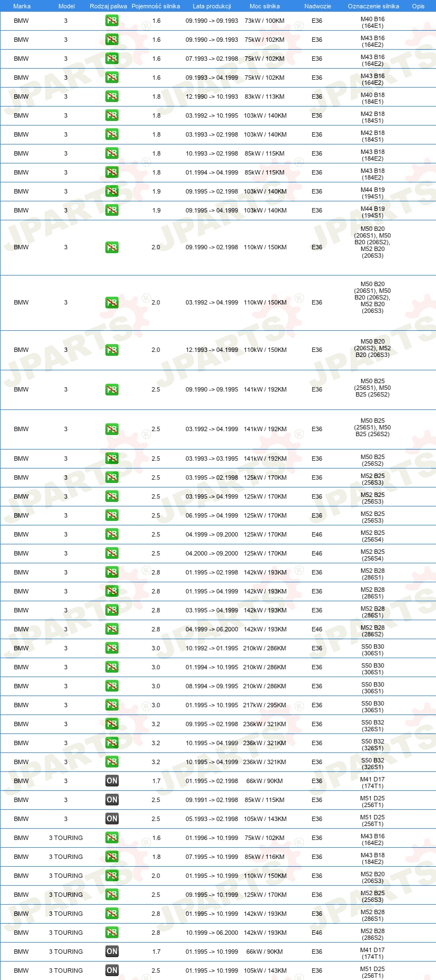This screenshot has height=980, width=436.
Task: Click the date range 04.1999 -> 09.2000
Action: tap(212, 534)
